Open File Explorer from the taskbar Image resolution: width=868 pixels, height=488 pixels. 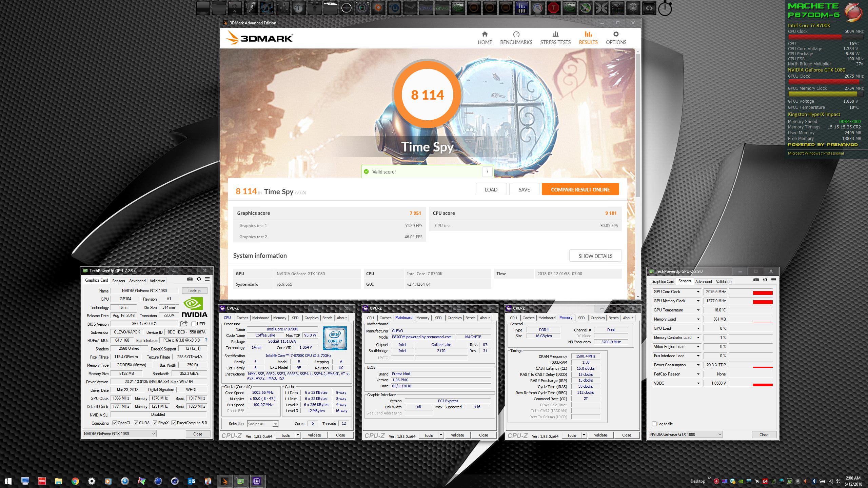[58, 481]
